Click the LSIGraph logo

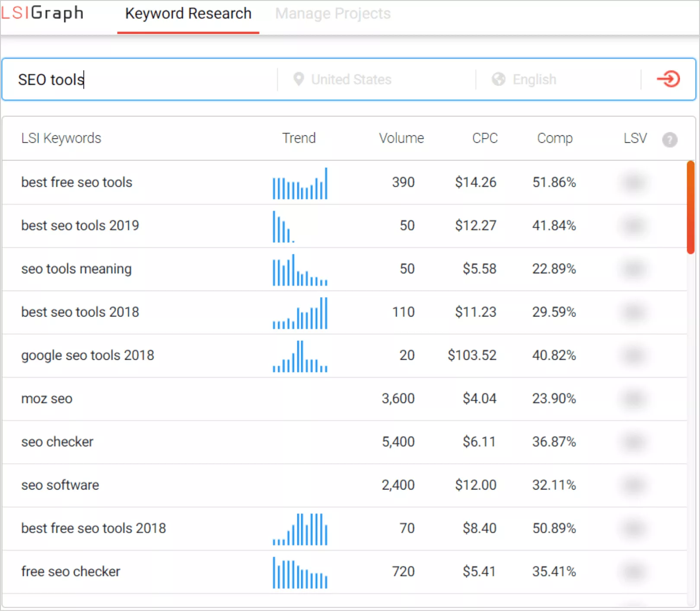(x=42, y=13)
